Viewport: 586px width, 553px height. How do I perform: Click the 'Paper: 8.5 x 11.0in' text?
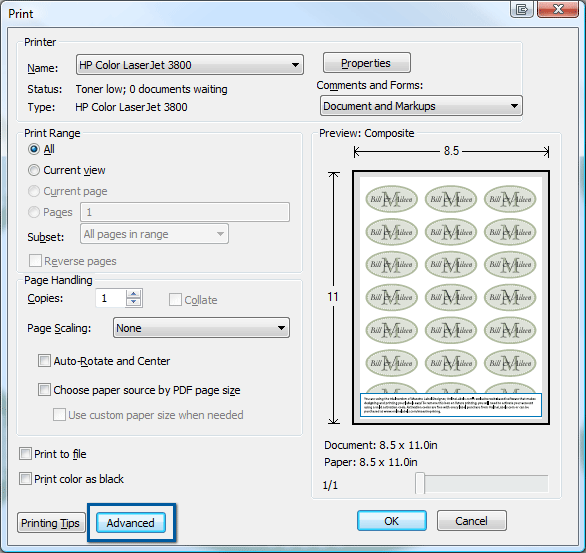(x=370, y=462)
